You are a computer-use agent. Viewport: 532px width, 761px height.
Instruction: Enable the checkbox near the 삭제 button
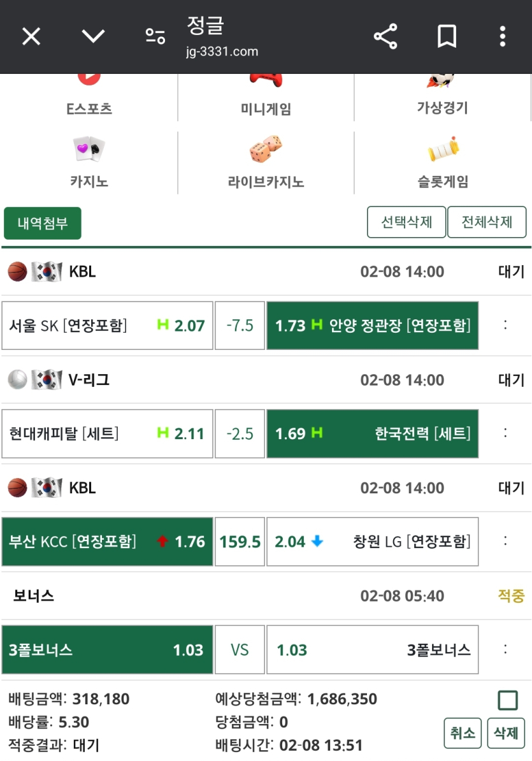pos(508,699)
